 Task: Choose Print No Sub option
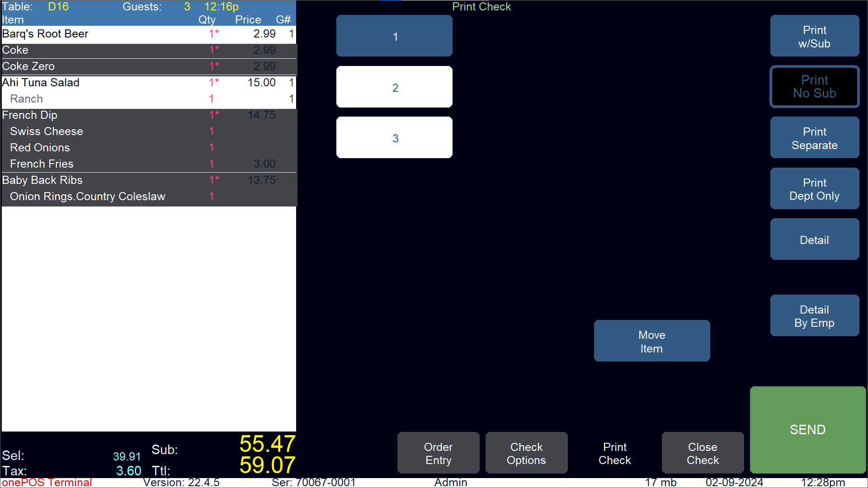[814, 87]
